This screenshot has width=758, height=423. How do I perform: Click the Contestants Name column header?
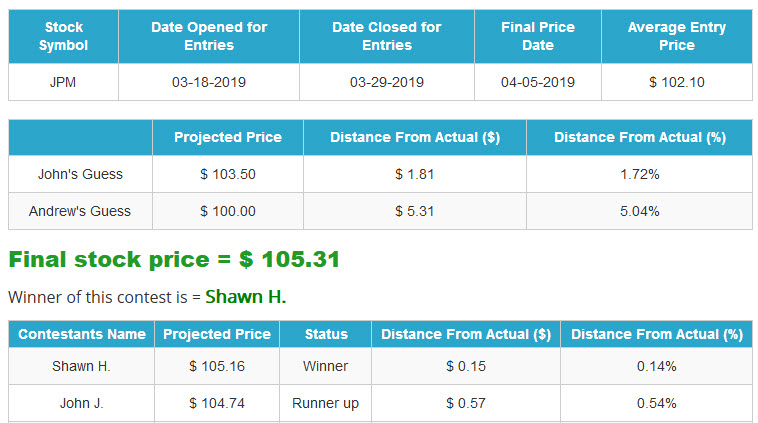[x=81, y=334]
